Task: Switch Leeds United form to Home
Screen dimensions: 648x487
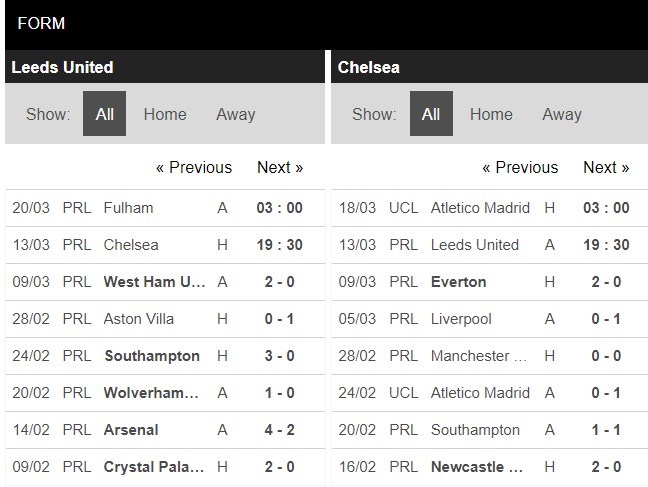Action: (x=165, y=114)
